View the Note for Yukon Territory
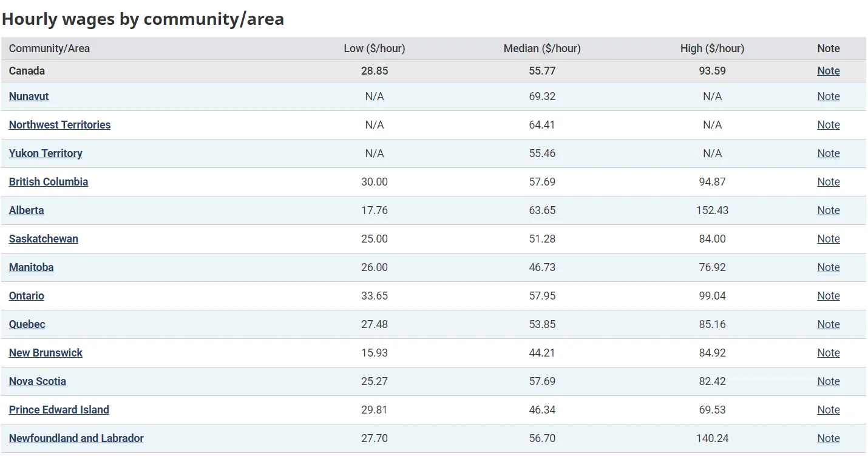Viewport: 868px width, 459px height. [x=828, y=153]
